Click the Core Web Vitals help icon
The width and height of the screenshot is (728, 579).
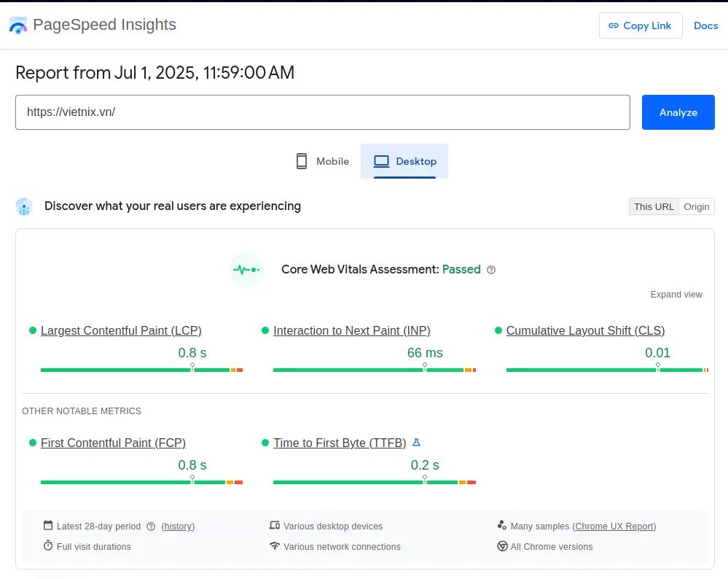(x=491, y=270)
